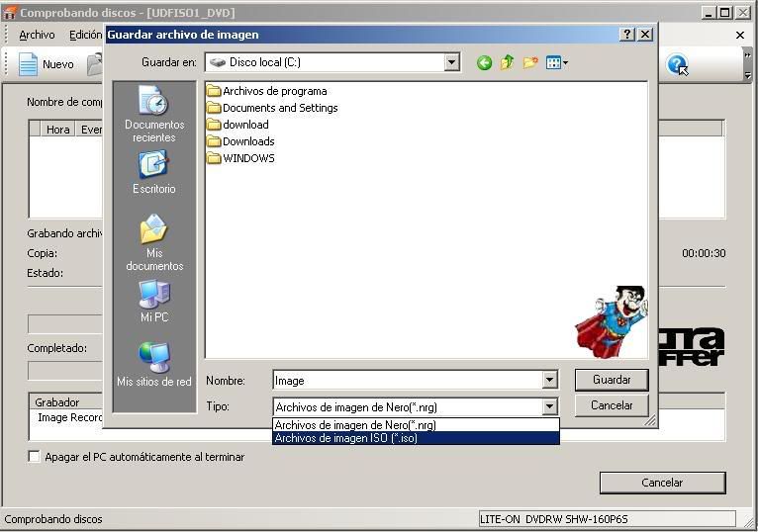Image resolution: width=758 pixels, height=532 pixels.
Task: Click the toolbar overflow chevron at right
Action: tap(747, 55)
